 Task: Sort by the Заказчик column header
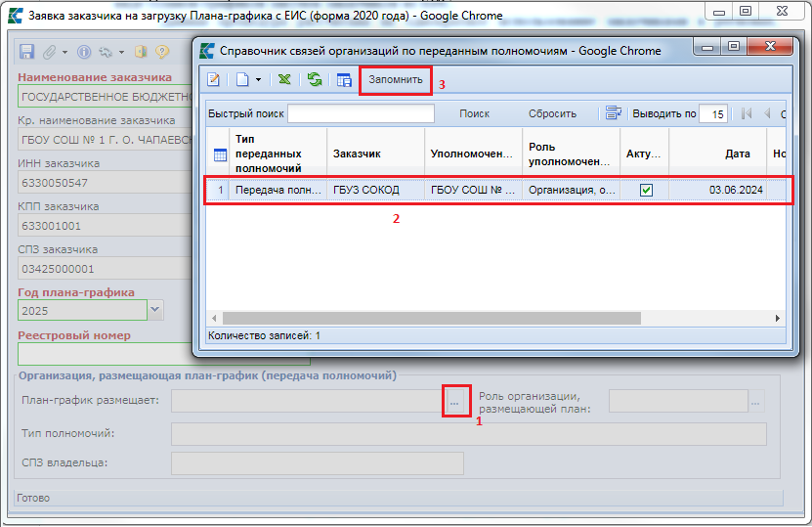(357, 154)
